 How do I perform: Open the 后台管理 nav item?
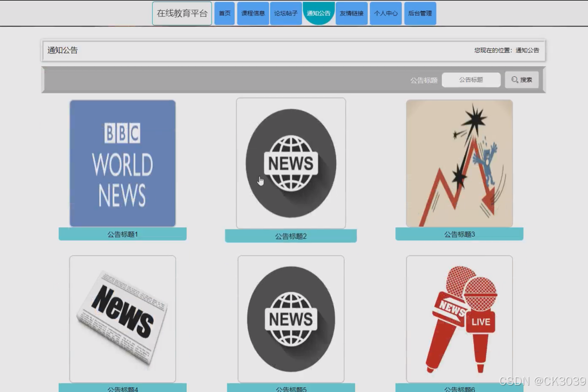(x=420, y=13)
